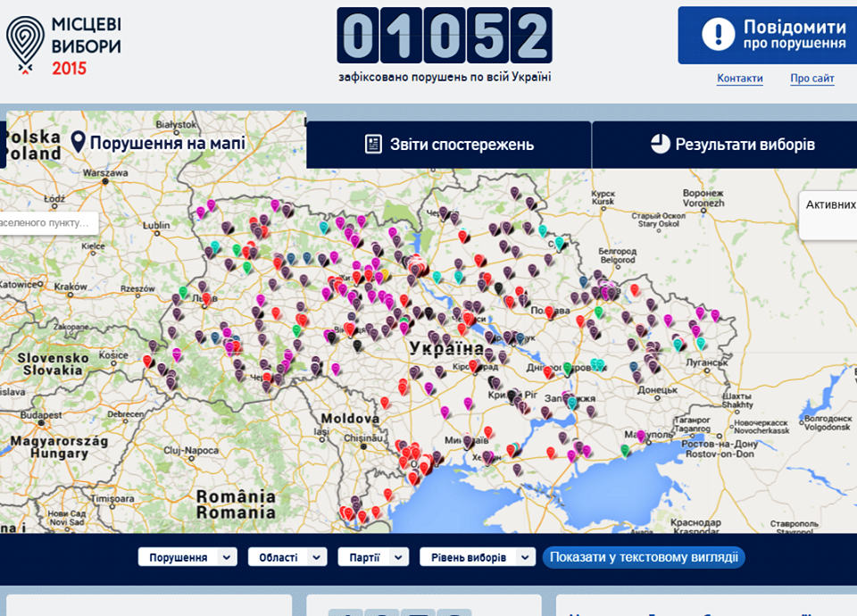Image resolution: width=857 pixels, height=616 pixels.
Task: Open the Про сайт link
Action: (x=812, y=79)
